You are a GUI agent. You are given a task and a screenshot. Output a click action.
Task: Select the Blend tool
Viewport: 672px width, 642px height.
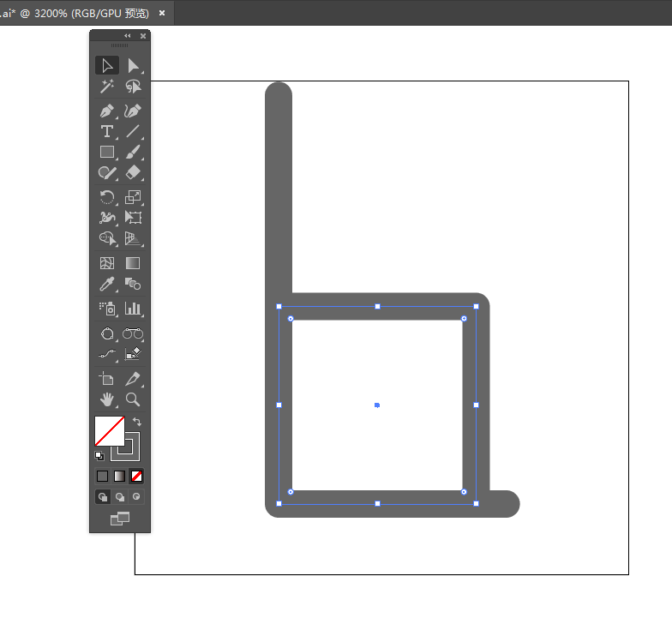(x=133, y=284)
